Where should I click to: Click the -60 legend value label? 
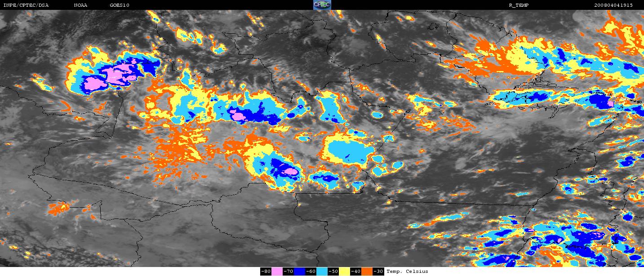coord(311,272)
